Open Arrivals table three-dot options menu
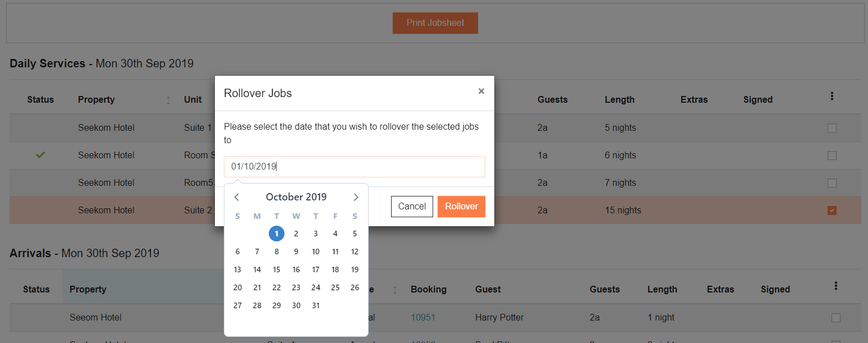Viewport: 868px width, 343px height. point(835,286)
